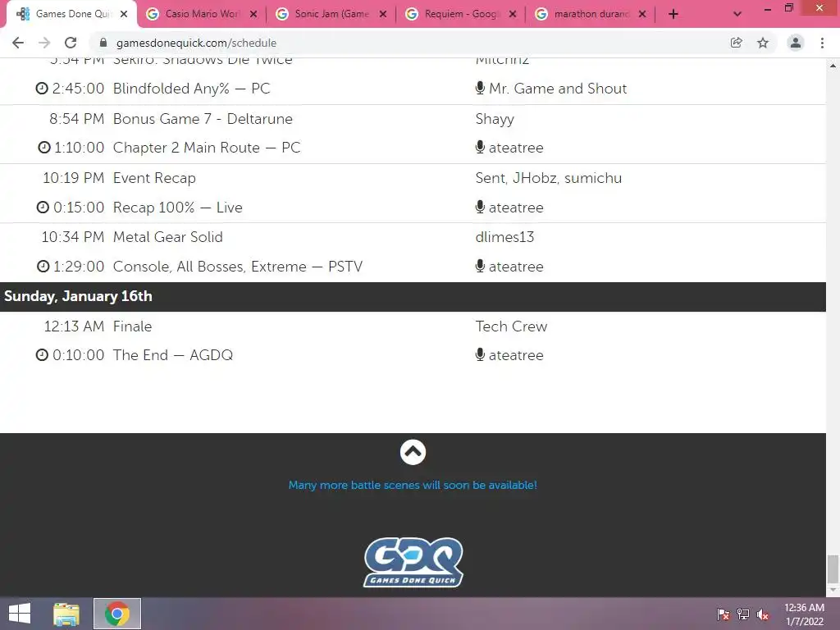Select the 'Event Recap' entry
The width and height of the screenshot is (840, 630).
154,178
